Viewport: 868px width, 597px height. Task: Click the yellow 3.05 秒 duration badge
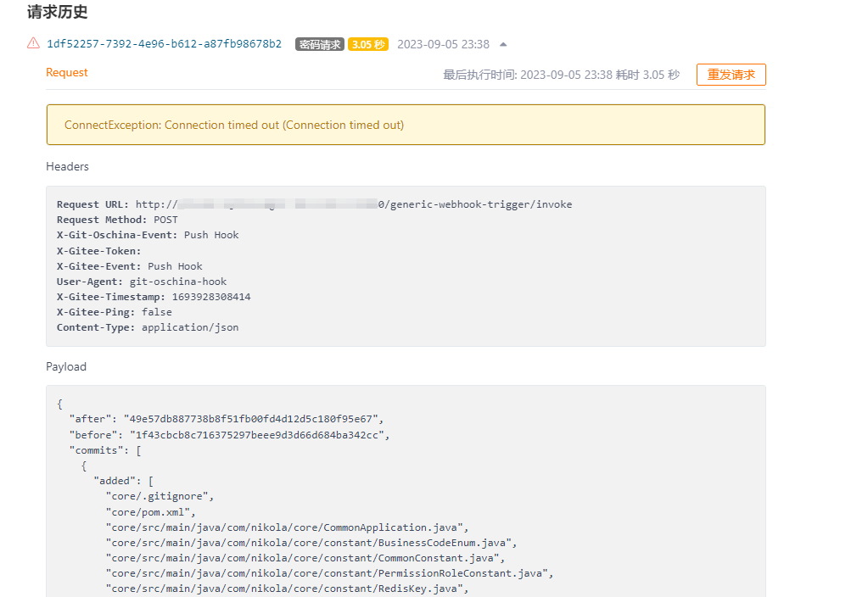click(x=368, y=44)
